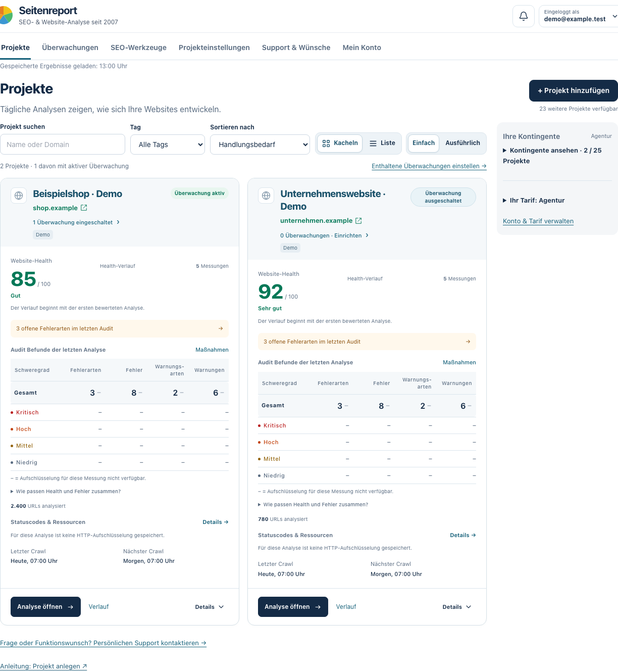Open the Mein Konto tab
Screen dimensions: 618x672
click(362, 47)
